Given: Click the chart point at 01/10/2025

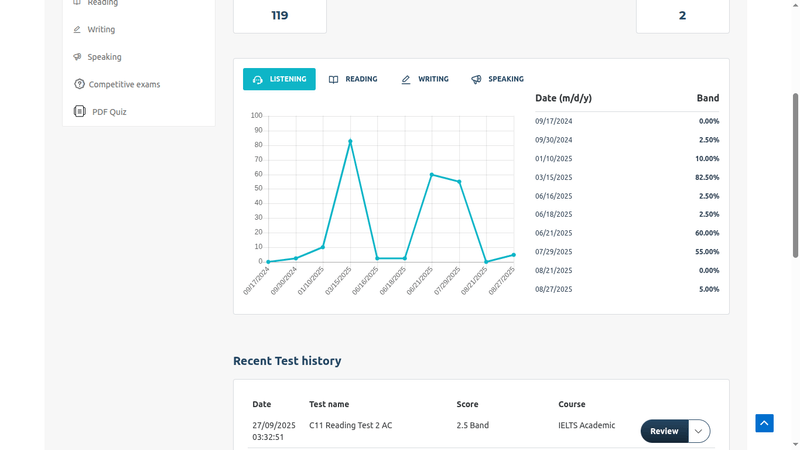Looking at the screenshot, I should pos(323,247).
